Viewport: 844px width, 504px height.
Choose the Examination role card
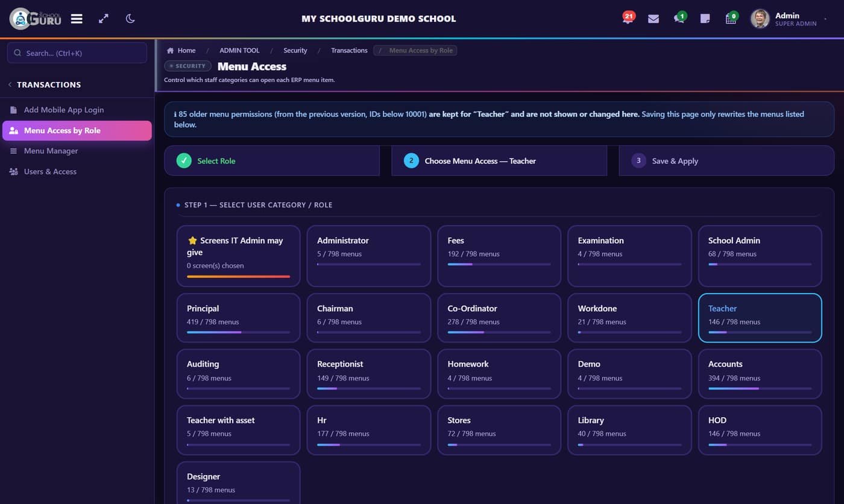(x=629, y=256)
